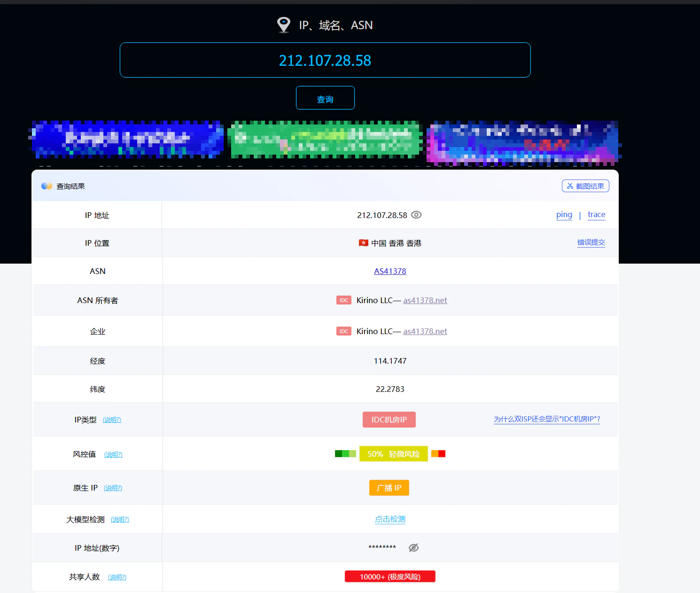Click the yellow 广播IP tag

click(x=389, y=488)
